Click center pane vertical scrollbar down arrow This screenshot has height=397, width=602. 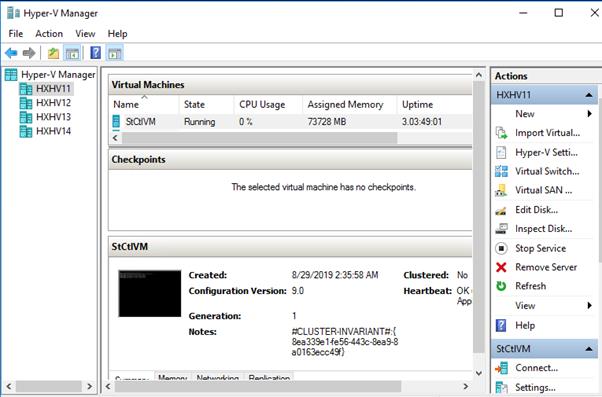[478, 372]
